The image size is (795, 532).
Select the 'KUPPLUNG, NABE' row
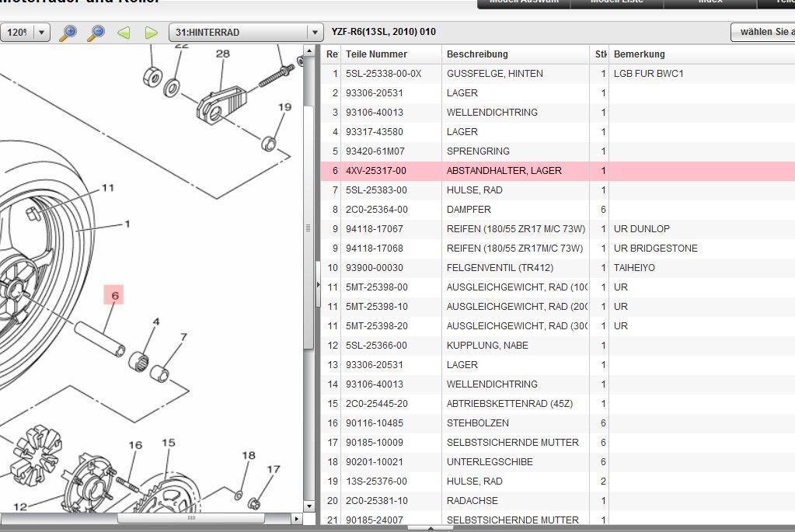tap(558, 346)
